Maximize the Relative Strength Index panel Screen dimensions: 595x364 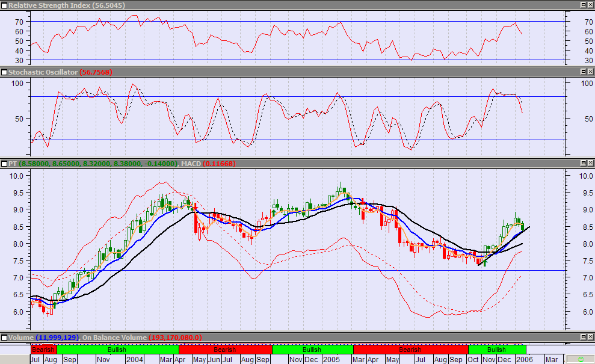pos(582,4)
